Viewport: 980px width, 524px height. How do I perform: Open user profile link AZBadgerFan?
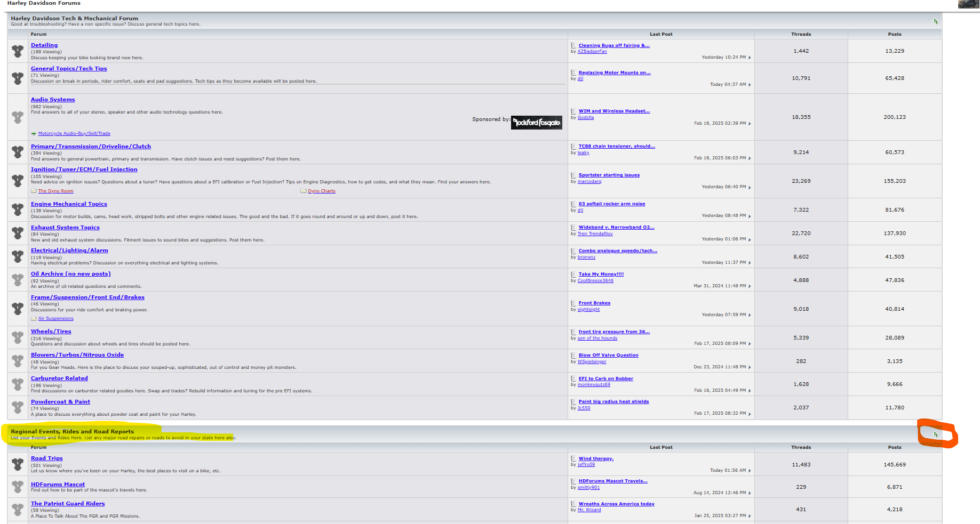(x=592, y=52)
